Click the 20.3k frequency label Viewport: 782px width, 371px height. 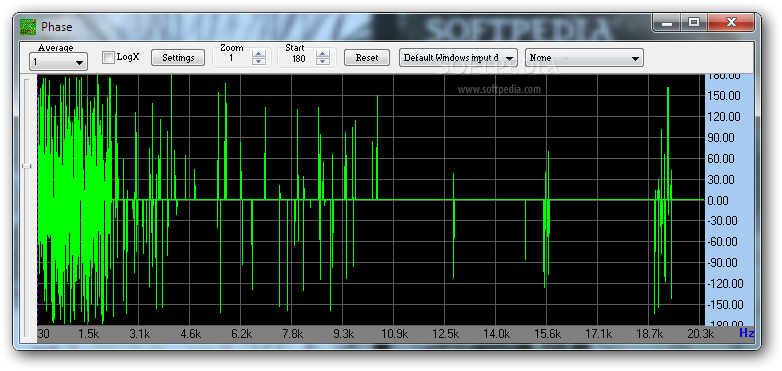pyautogui.click(x=700, y=334)
